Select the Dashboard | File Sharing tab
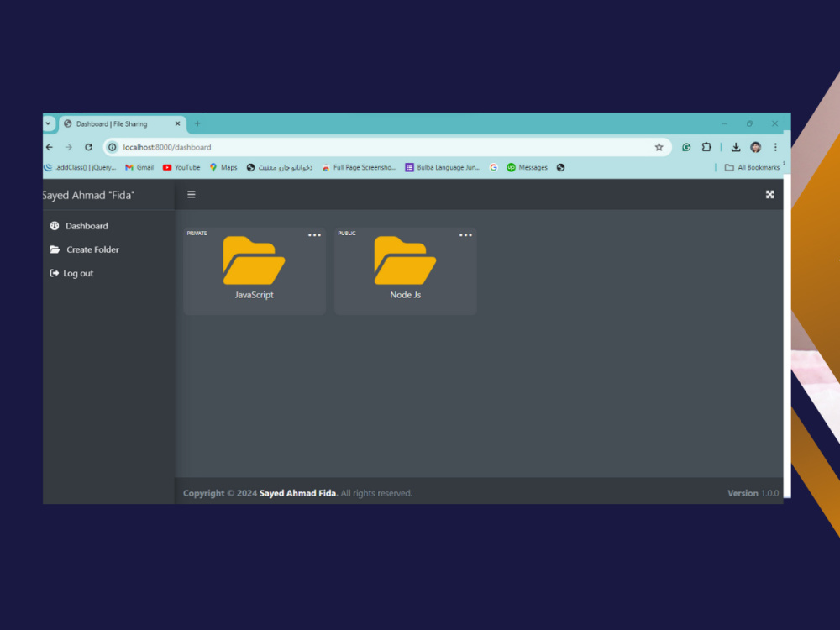Screen dimensions: 840x630 (122, 123)
